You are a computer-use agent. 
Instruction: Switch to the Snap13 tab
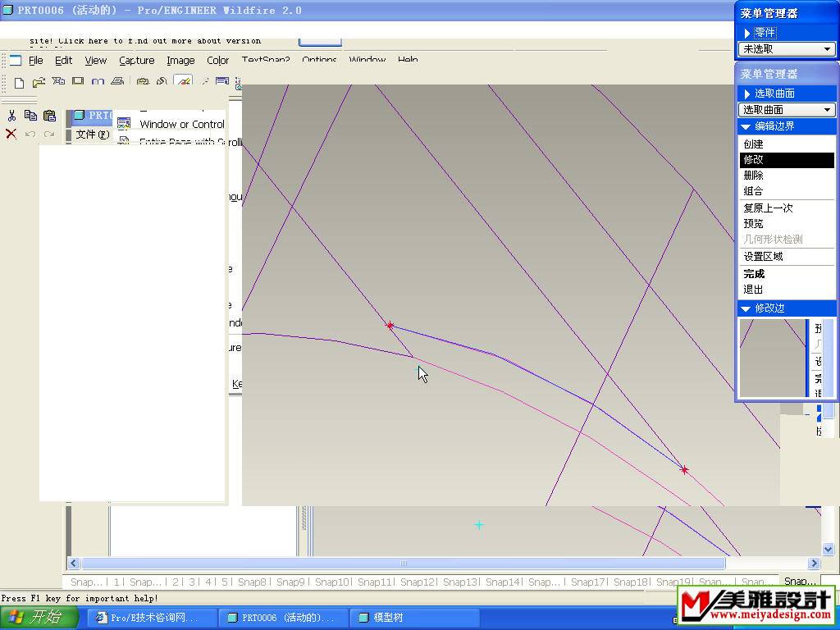[459, 582]
